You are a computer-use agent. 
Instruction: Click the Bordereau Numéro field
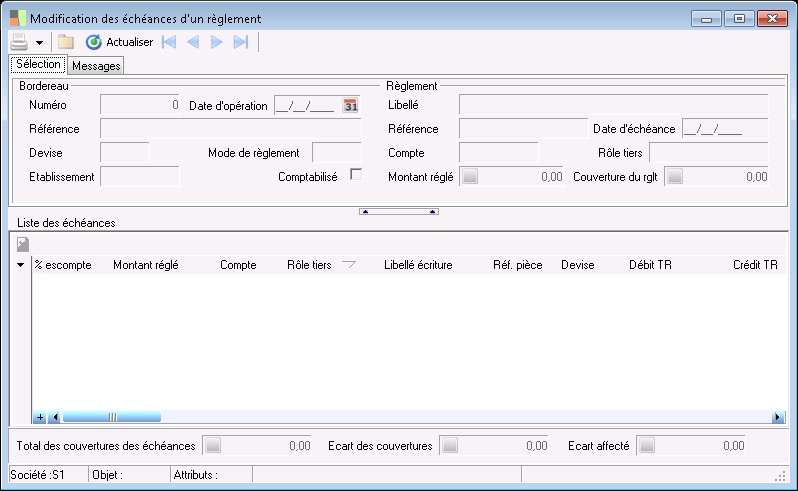click(140, 105)
